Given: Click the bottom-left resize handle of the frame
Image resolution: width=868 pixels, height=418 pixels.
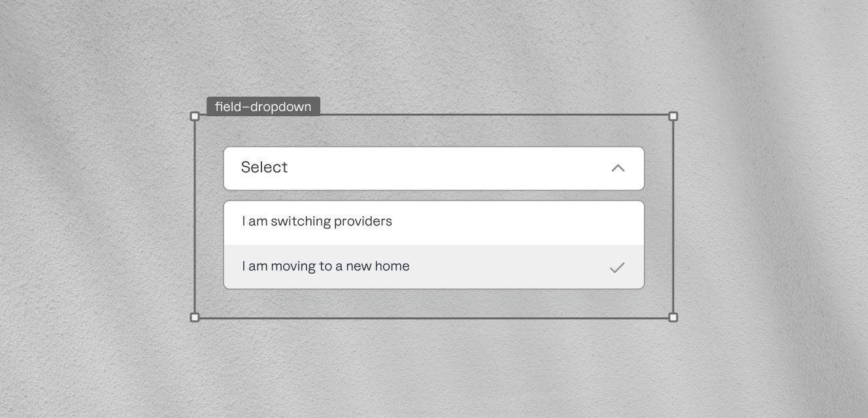Looking at the screenshot, I should coord(195,317).
